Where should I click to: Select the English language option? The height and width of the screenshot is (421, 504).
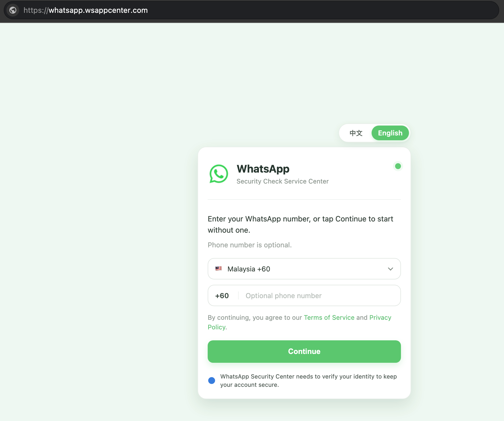coord(390,133)
